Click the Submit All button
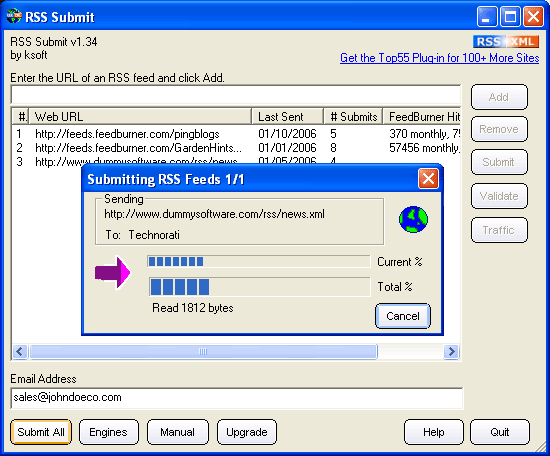 [41, 432]
